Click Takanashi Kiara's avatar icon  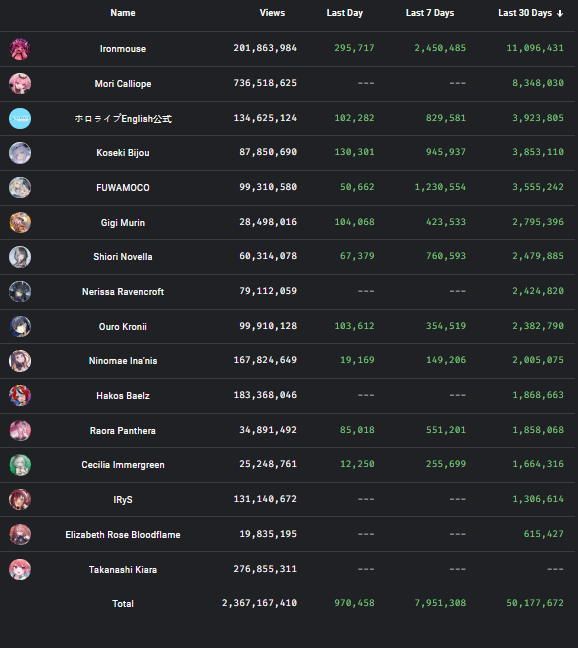(x=20, y=569)
